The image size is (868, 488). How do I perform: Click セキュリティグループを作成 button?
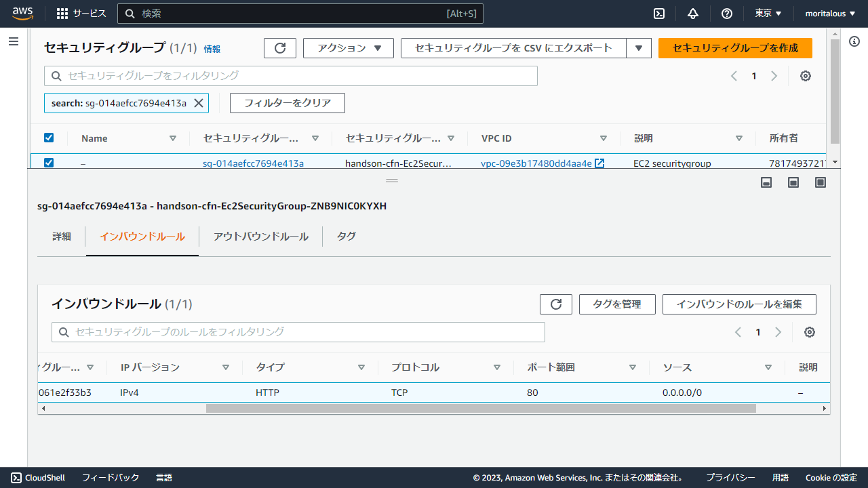click(735, 48)
